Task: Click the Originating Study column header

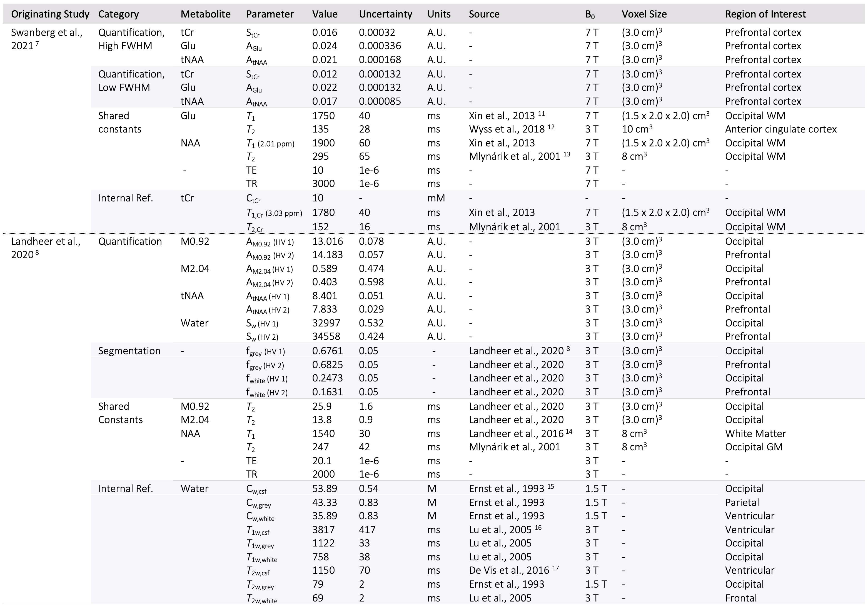Action: tap(50, 14)
